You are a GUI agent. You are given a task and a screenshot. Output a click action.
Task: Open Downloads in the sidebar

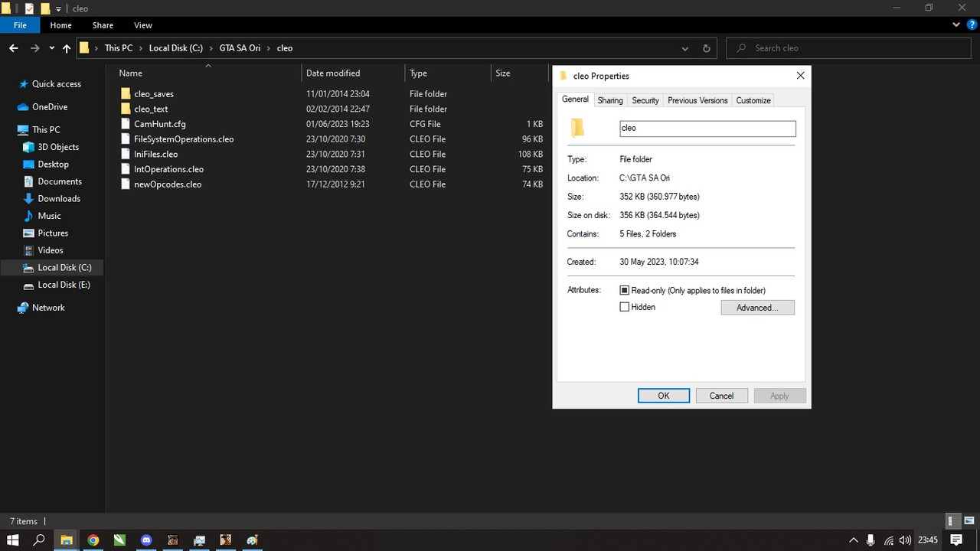[x=59, y=199]
